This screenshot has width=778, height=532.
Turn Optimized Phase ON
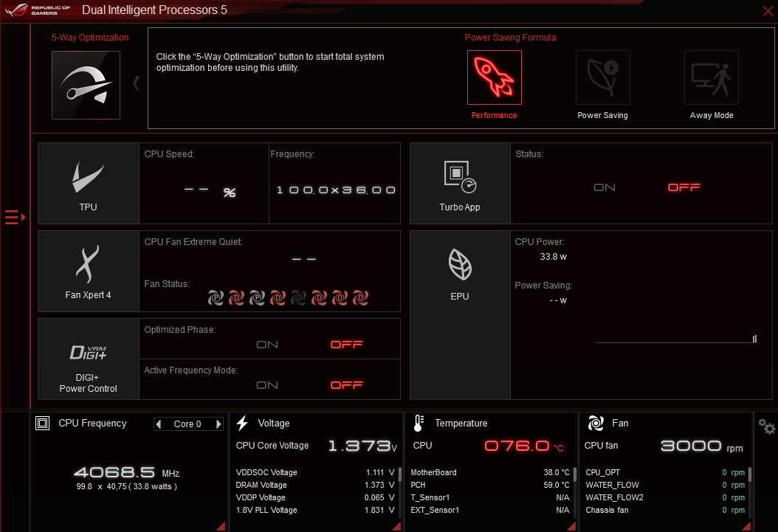tap(267, 345)
